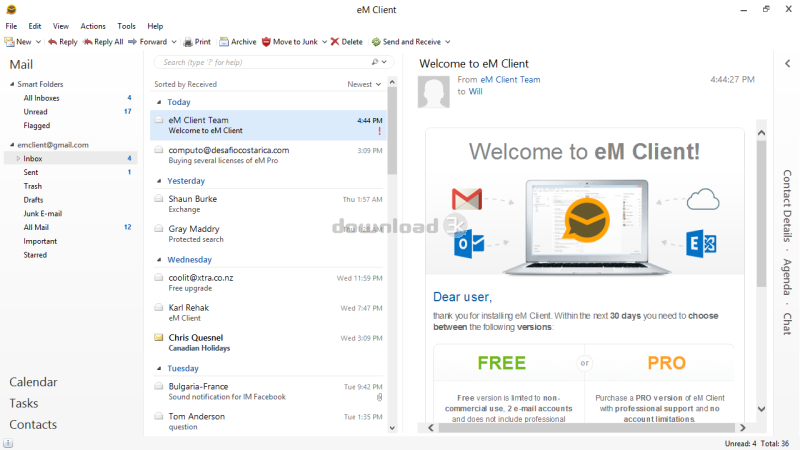Open the search options dropdown arrow

(x=384, y=62)
